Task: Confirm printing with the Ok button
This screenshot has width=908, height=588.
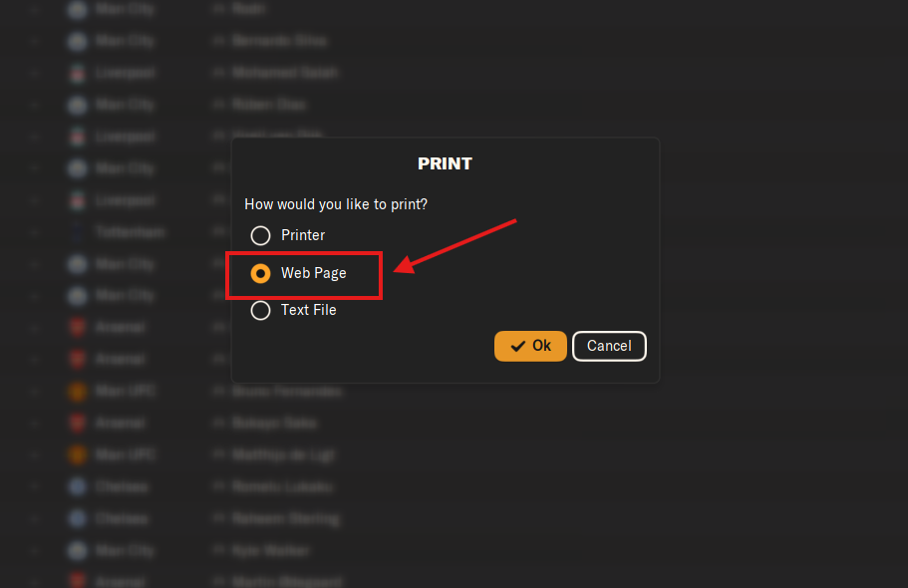Action: click(x=530, y=346)
